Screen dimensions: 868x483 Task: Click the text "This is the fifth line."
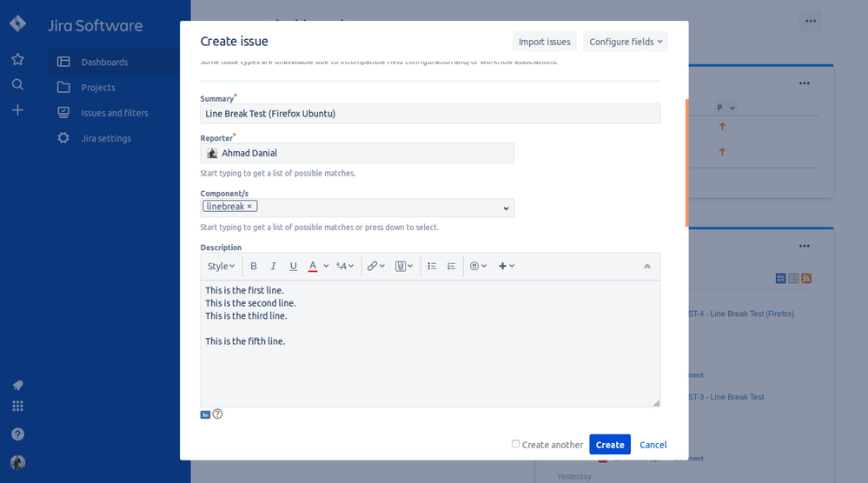[x=245, y=341]
